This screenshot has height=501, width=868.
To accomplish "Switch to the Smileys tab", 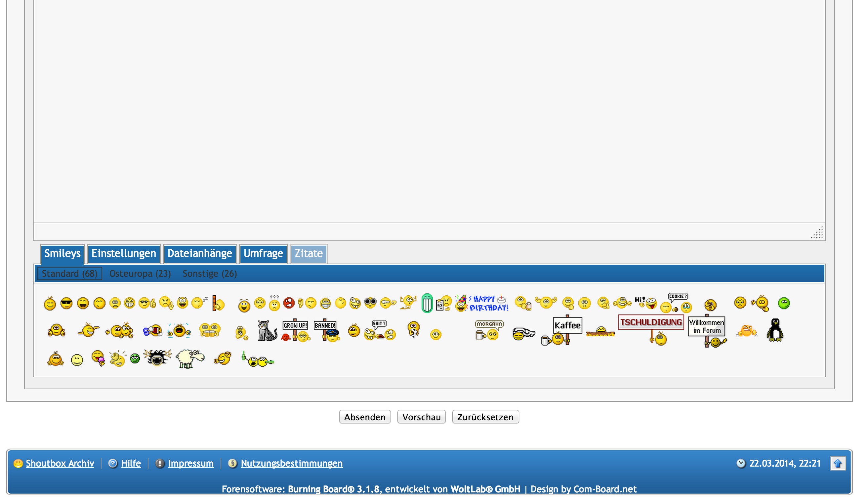I will coord(62,254).
